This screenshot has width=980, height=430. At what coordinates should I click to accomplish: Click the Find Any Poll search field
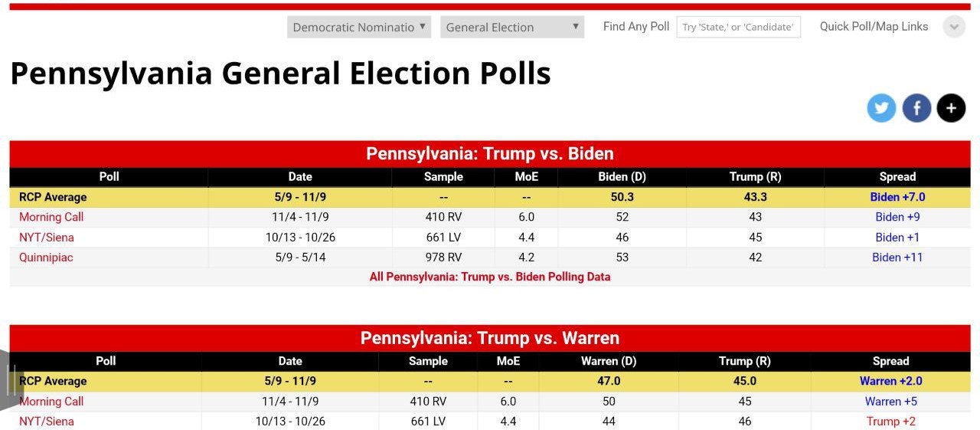738,27
